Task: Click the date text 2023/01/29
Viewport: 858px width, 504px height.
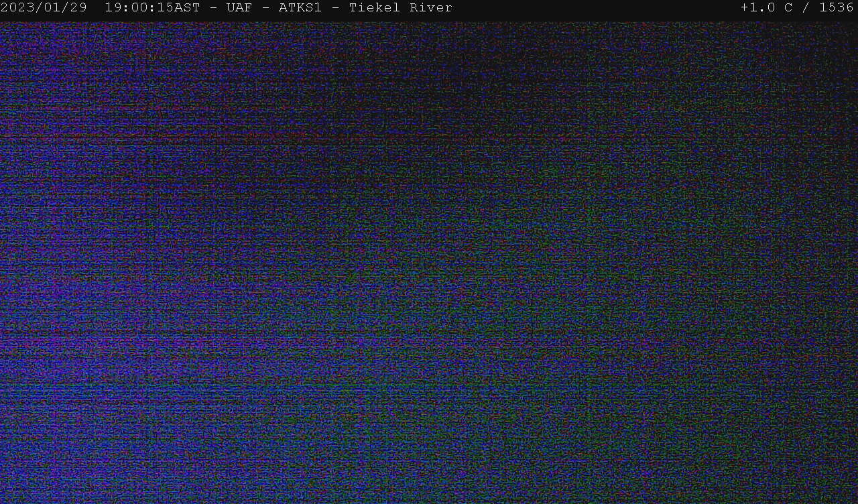Action: point(44,8)
